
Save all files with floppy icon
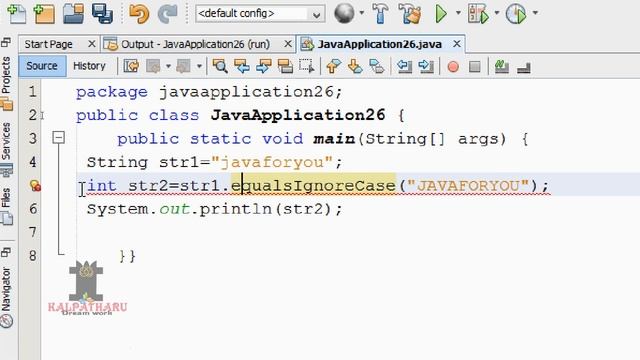102,13
